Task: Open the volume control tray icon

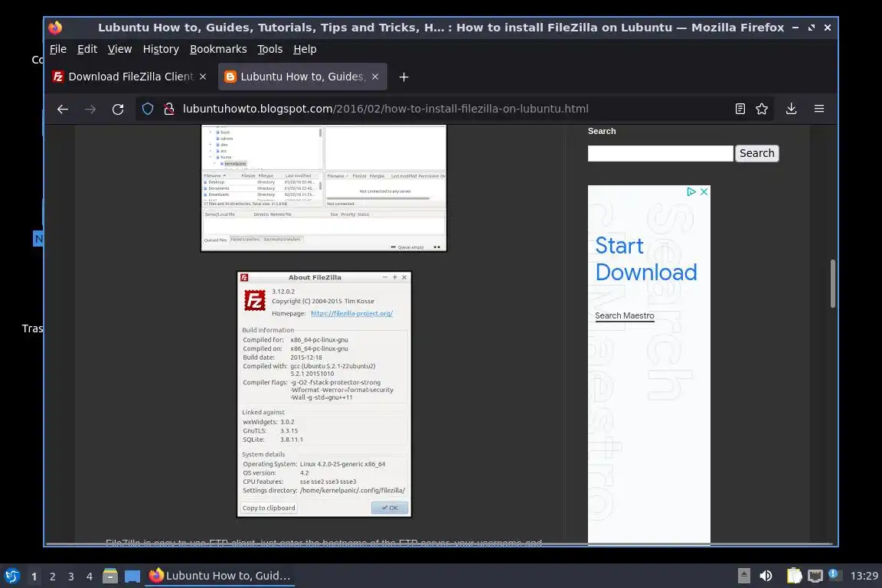Action: tap(766, 576)
